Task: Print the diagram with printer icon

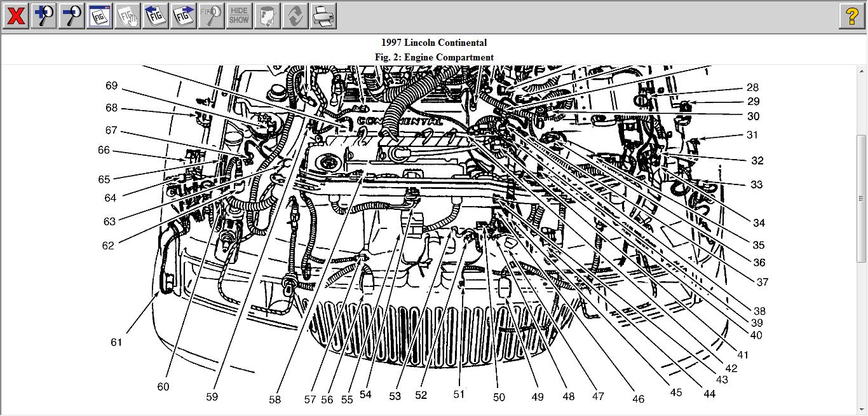Action: click(323, 16)
